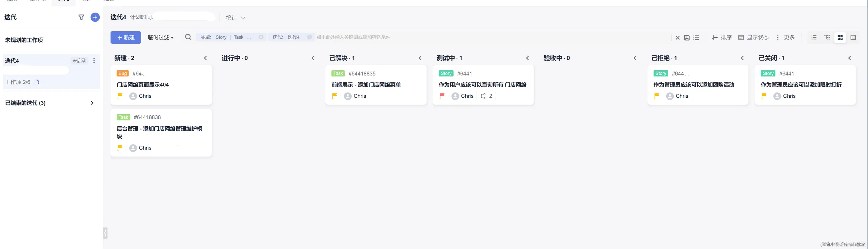
Task: Open the 统计 dropdown
Action: 235,18
